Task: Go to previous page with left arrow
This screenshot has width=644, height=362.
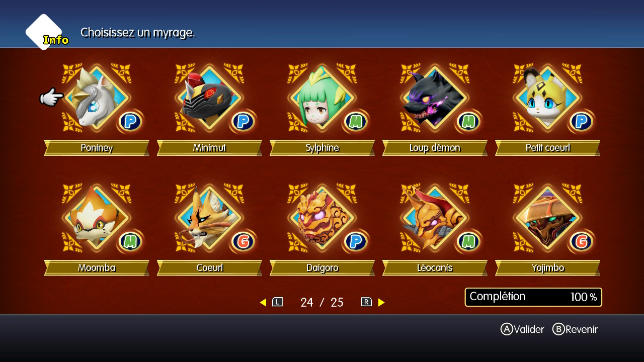Action: 263,302
